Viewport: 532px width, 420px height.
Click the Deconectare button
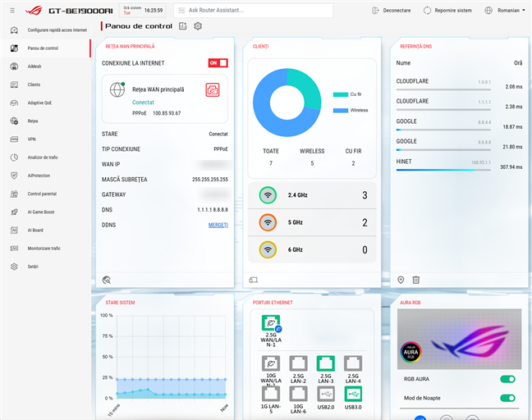click(x=391, y=11)
